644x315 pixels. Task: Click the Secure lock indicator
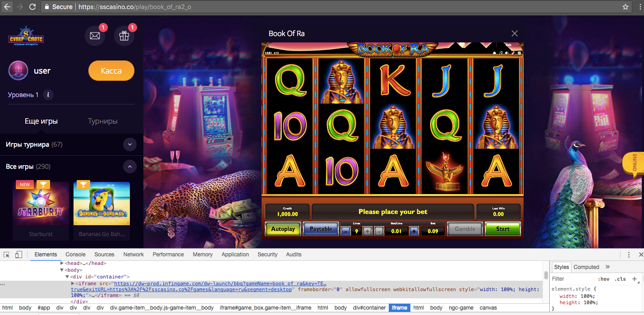click(x=59, y=7)
